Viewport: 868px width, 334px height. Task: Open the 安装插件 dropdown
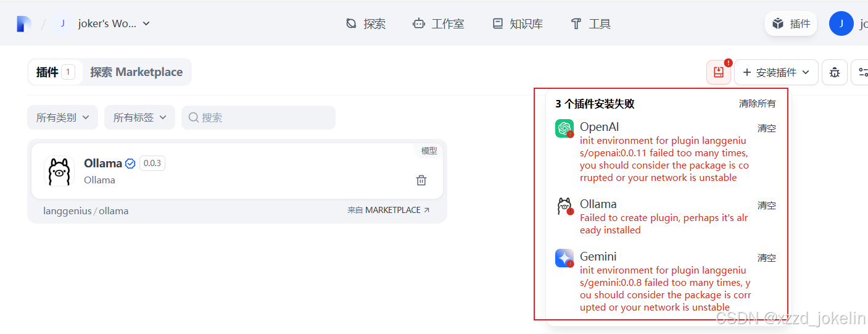[776, 72]
